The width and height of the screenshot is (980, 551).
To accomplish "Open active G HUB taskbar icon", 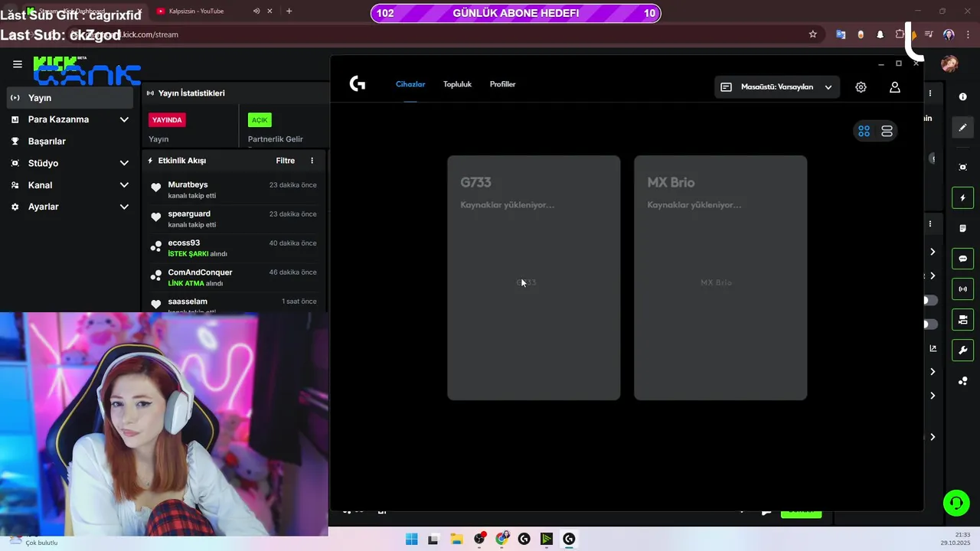I will click(569, 539).
